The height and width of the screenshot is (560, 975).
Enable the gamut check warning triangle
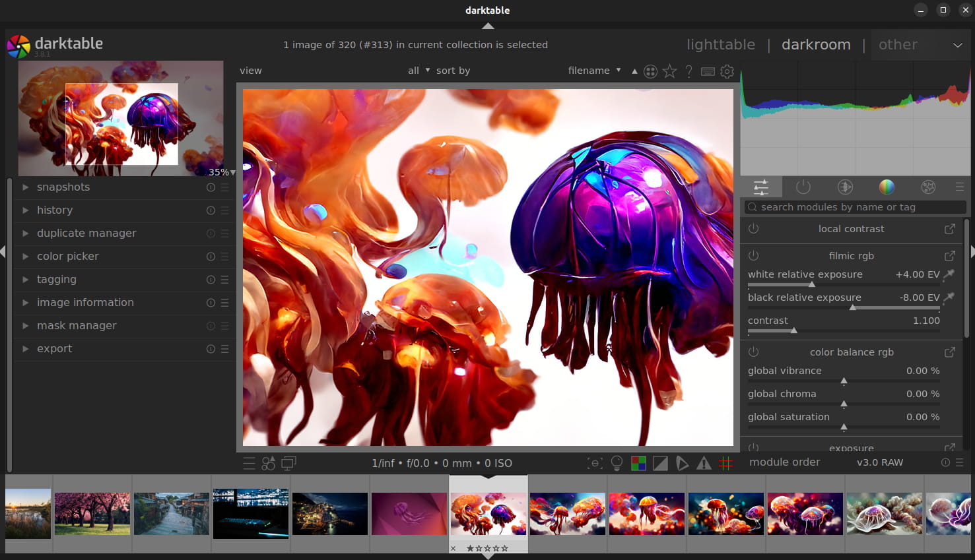tap(704, 463)
